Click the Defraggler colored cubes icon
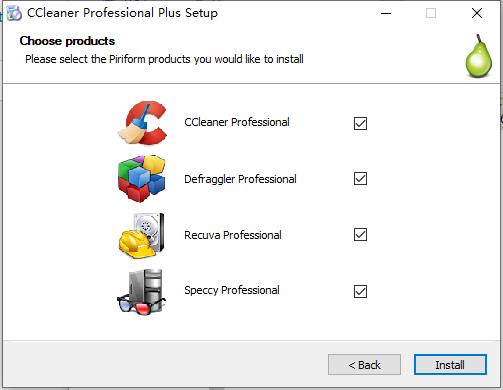The image size is (503, 390). tap(142, 179)
